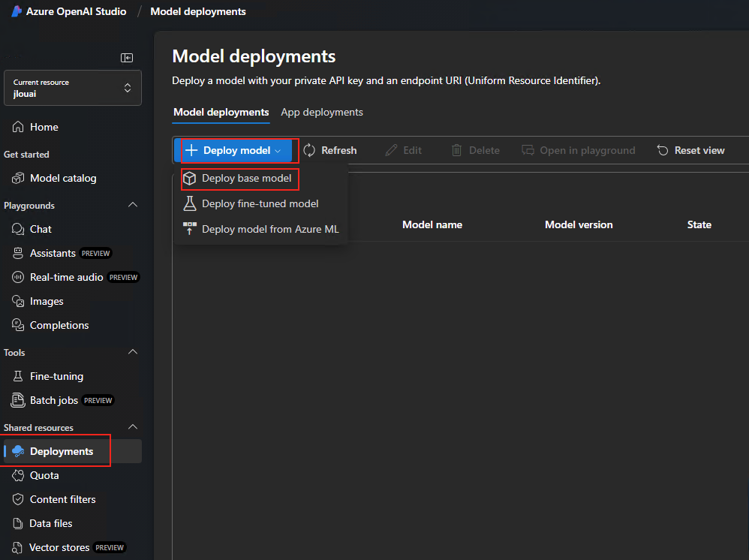Click the Azure OpenAI Studio breadcrumb
Image resolution: width=749 pixels, height=560 pixels.
pos(76,11)
